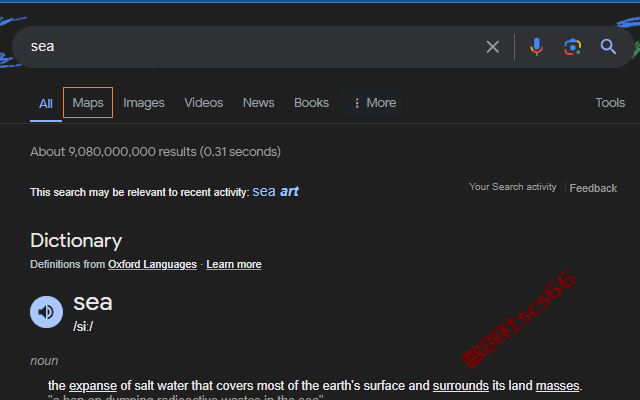Click the sea art suggestion link
The width and height of the screenshot is (640, 400).
[276, 191]
